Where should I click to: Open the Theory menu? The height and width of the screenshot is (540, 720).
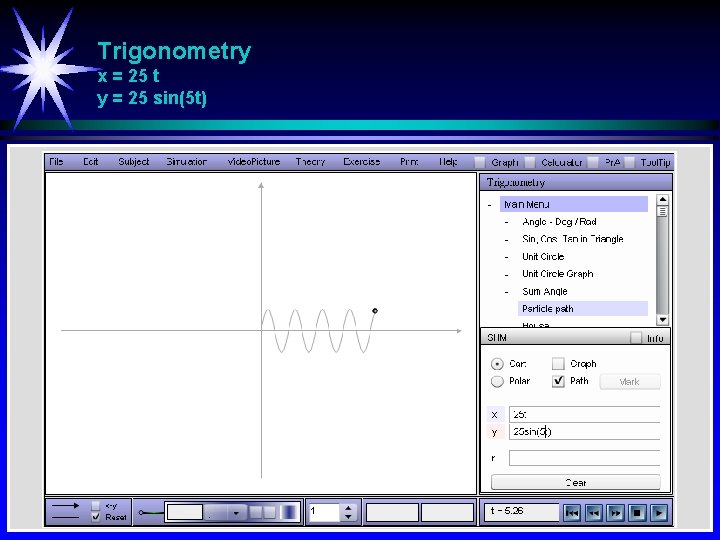click(310, 162)
